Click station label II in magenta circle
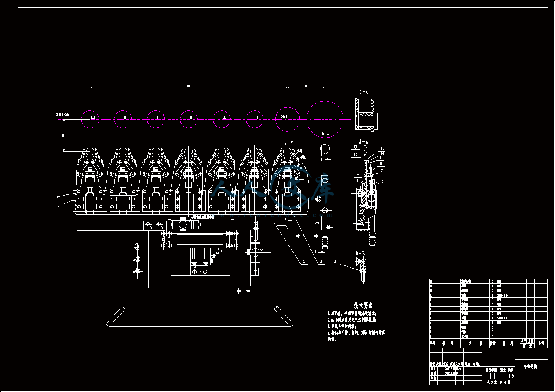This screenshot has height=392, width=555. coord(257,117)
